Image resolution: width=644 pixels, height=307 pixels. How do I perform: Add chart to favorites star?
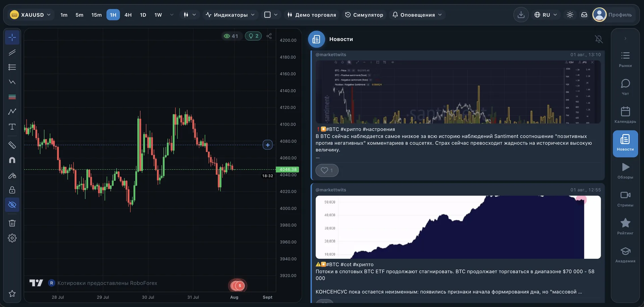pos(12,294)
